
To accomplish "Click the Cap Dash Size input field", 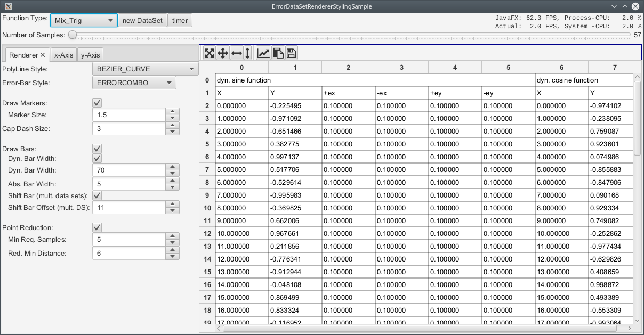I will (128, 128).
